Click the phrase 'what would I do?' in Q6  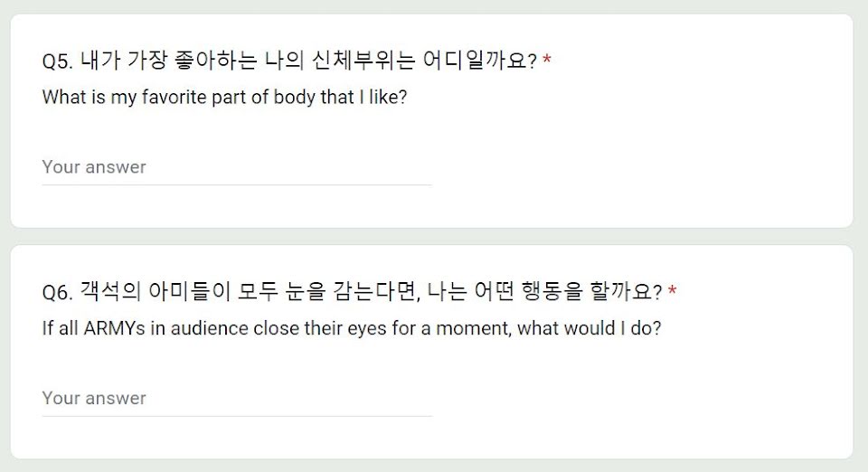tap(589, 329)
